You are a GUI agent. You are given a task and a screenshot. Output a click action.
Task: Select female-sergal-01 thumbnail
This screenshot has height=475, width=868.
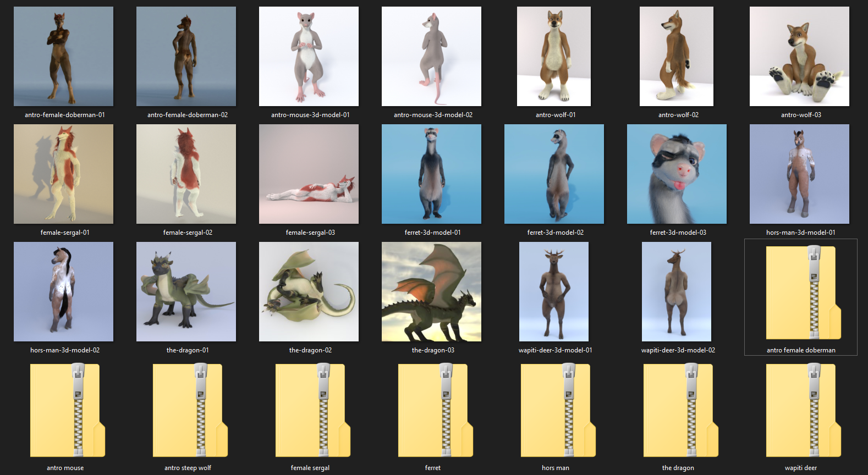pos(63,174)
